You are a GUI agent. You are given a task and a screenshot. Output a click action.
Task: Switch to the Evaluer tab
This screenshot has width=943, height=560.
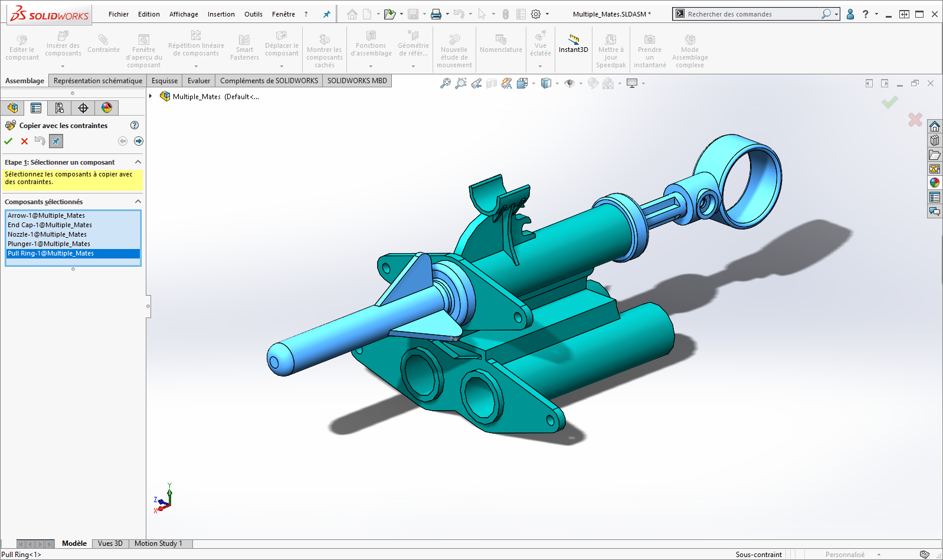coord(199,81)
